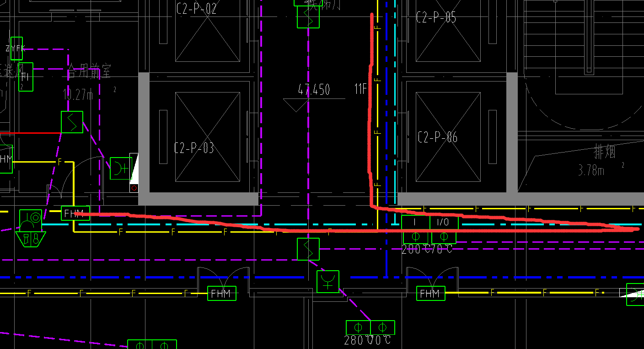This screenshot has width=644, height=349.
Task: Click the FHM box under the I/O module
Action: (x=431, y=293)
